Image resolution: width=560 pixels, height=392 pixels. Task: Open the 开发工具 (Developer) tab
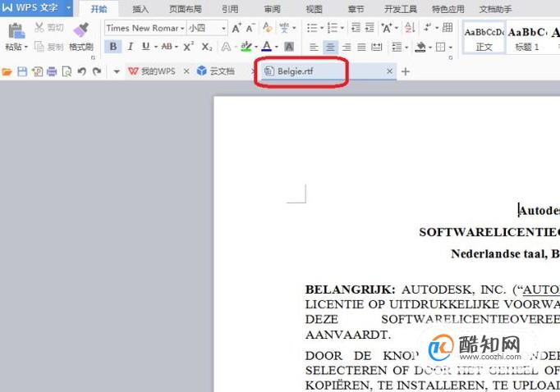[x=401, y=9]
